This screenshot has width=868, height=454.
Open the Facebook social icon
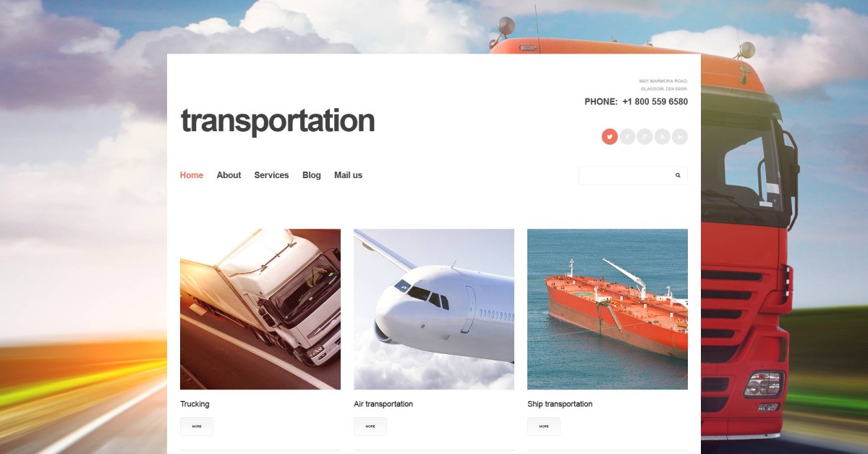click(x=627, y=136)
